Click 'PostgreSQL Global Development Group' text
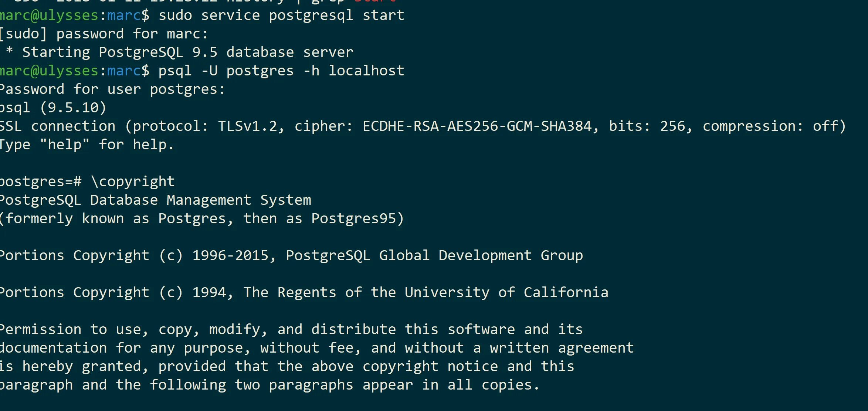Image resolution: width=868 pixels, height=411 pixels. 434,256
